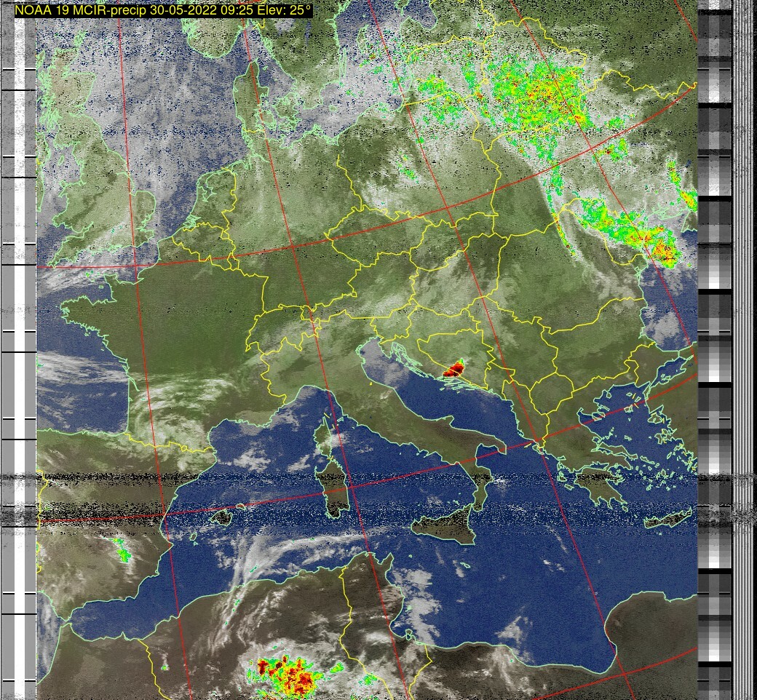Click the grayscale telemetry strip on the right
This screenshot has width=757, height=700.
(715, 349)
